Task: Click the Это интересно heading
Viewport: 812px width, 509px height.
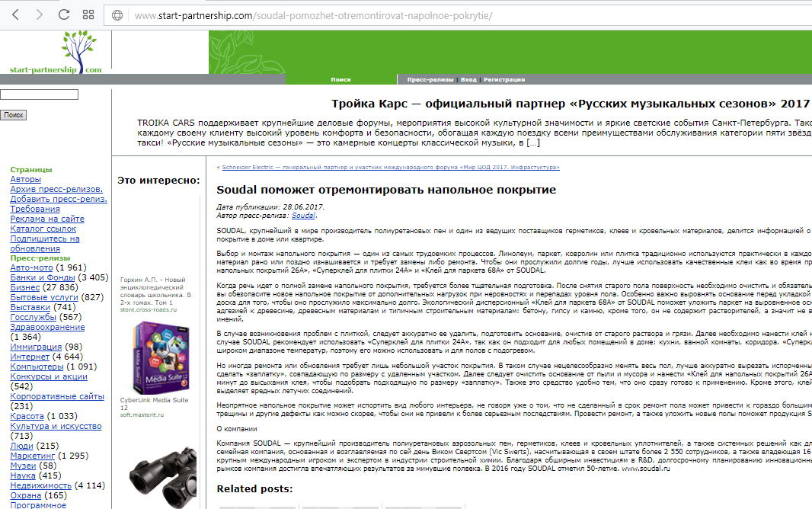Action: 158,180
